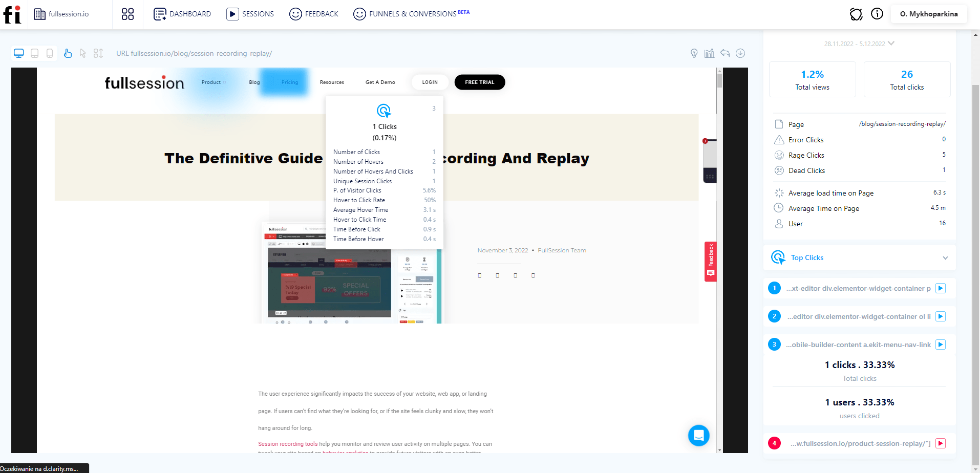Click the Total clicks card

[907, 79]
